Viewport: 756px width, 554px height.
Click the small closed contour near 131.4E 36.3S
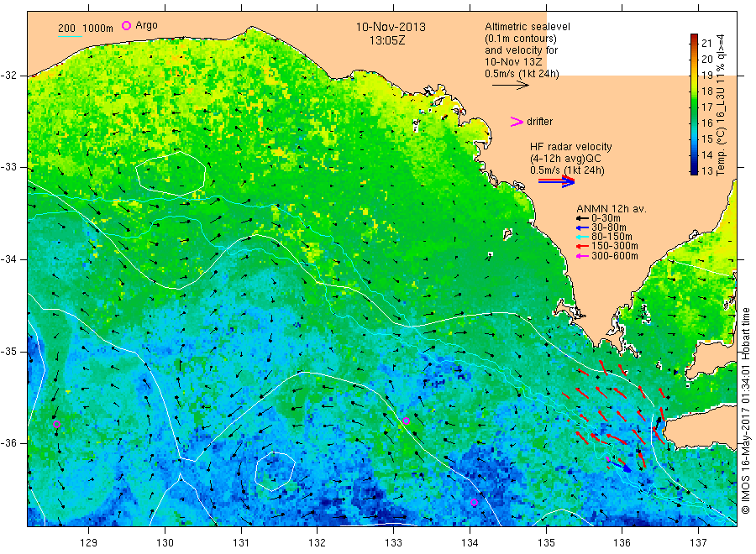point(275,471)
